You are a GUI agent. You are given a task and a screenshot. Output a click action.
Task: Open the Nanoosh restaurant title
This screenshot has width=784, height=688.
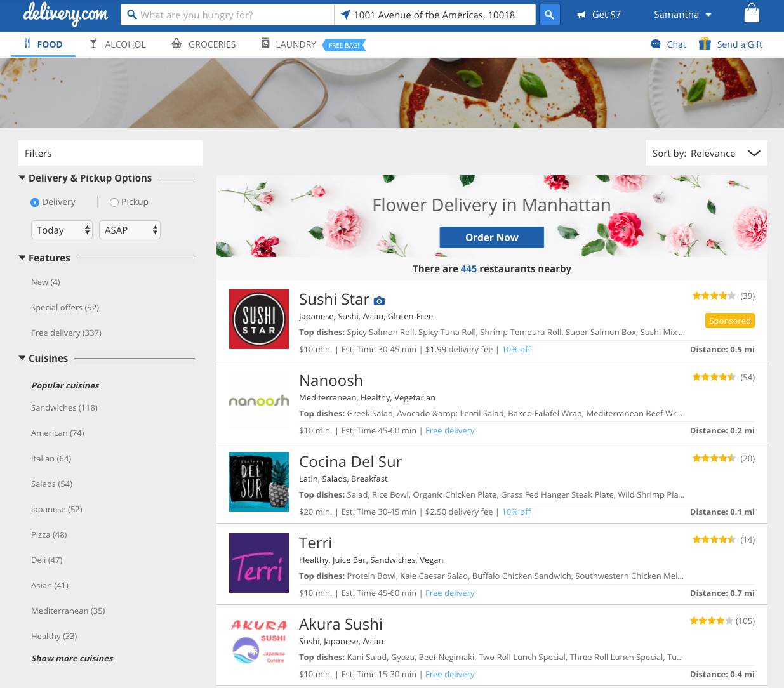click(x=331, y=380)
